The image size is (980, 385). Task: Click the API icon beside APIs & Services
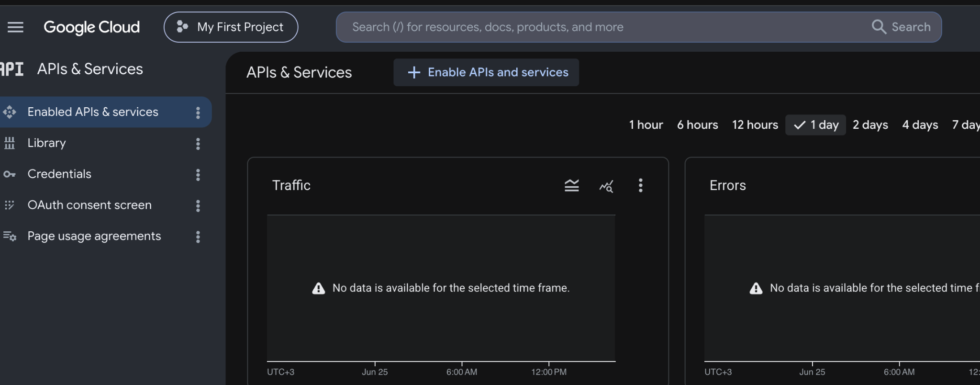coord(11,69)
